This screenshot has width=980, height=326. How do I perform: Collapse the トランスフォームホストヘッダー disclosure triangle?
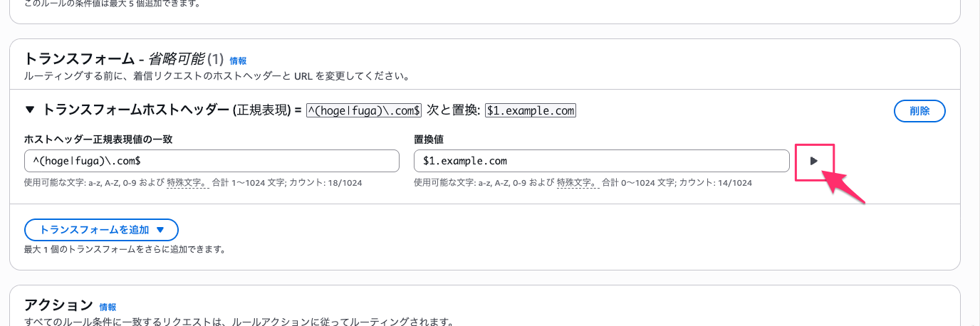[30, 110]
